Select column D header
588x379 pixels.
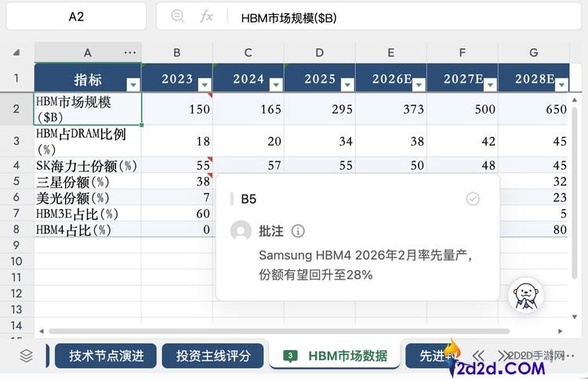[320, 52]
